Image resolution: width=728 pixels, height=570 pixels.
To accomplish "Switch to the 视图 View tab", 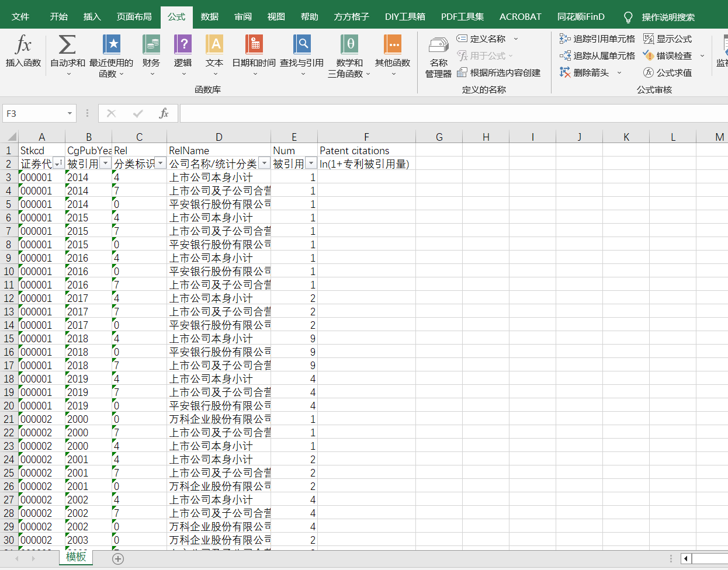I will click(x=276, y=17).
